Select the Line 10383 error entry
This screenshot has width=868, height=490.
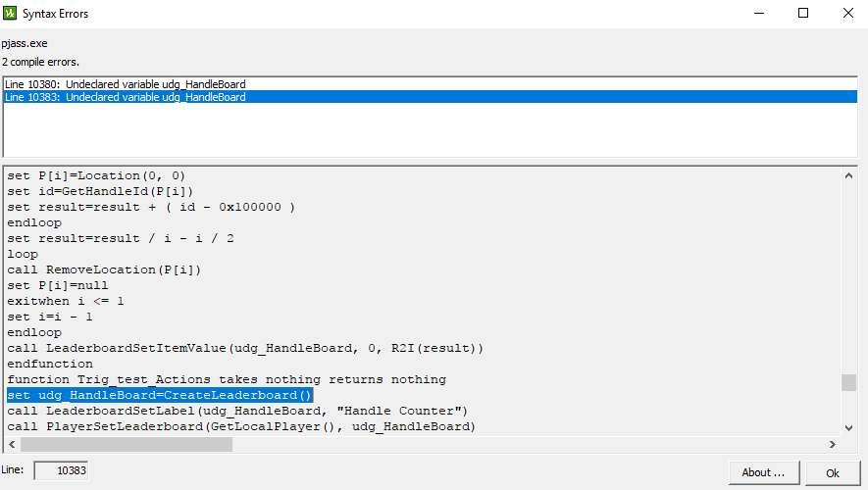pyautogui.click(x=126, y=97)
